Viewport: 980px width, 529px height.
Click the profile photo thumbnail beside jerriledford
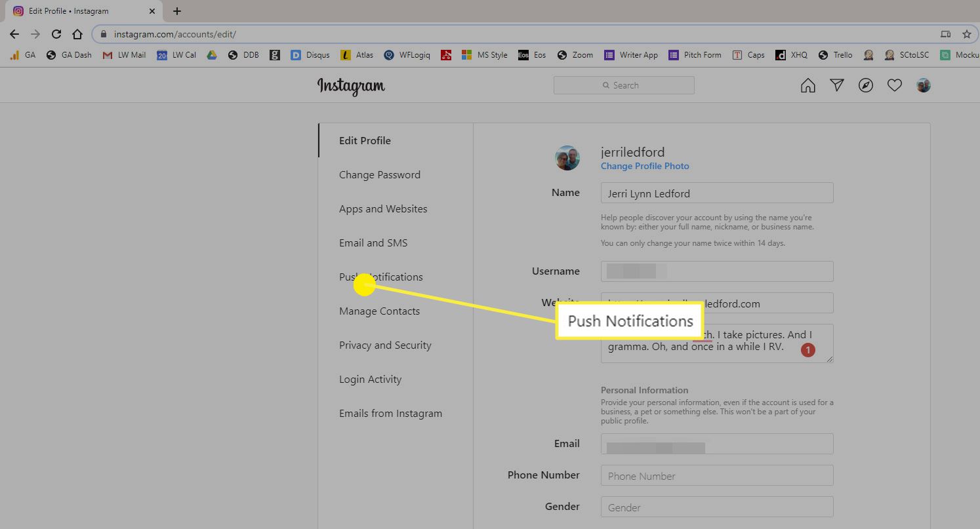click(567, 158)
